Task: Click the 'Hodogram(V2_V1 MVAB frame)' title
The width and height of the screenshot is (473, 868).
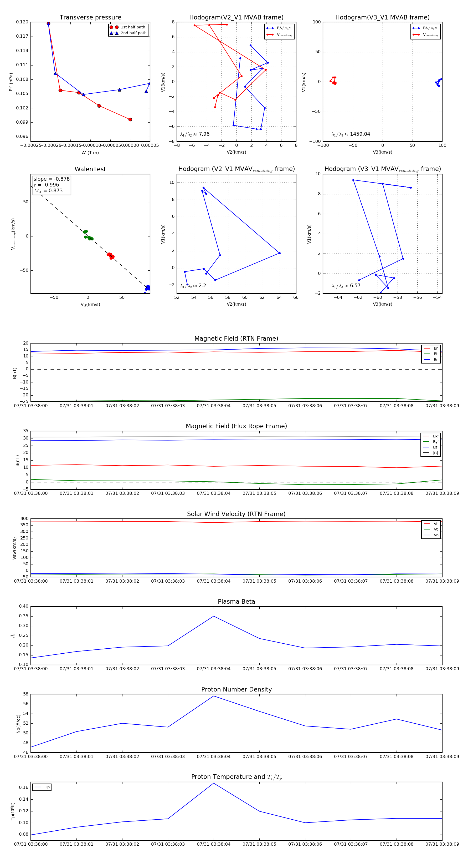Action: tap(236, 18)
